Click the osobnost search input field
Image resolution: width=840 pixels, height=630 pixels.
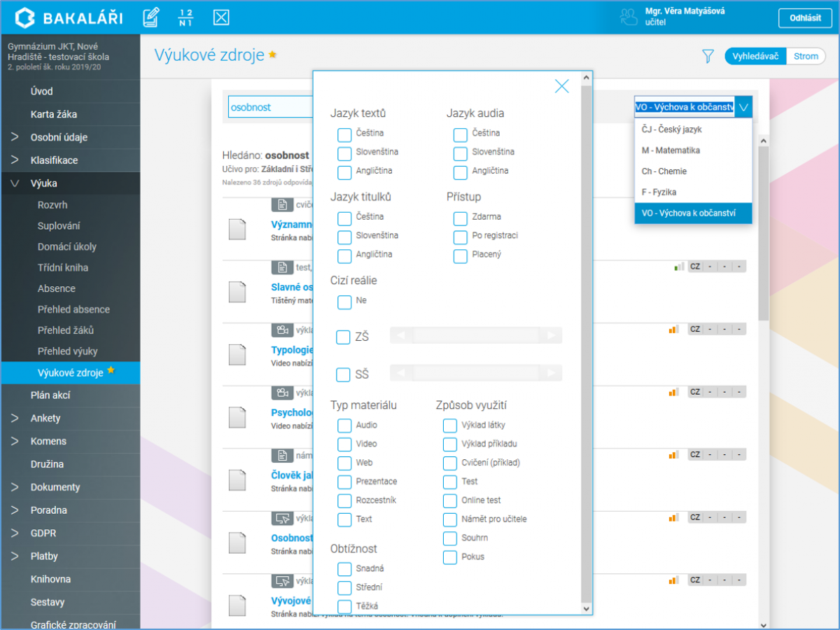coord(270,107)
